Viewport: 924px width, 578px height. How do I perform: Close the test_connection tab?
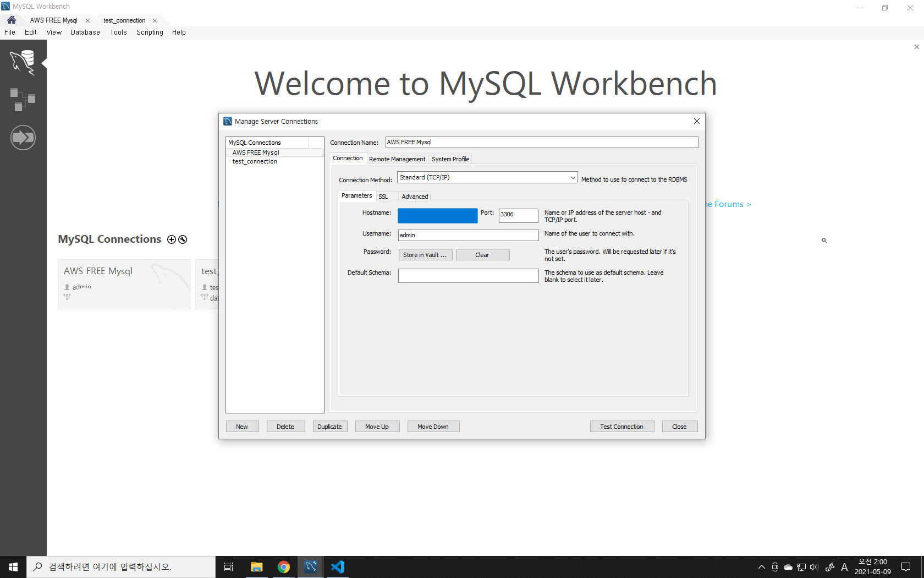click(x=155, y=20)
